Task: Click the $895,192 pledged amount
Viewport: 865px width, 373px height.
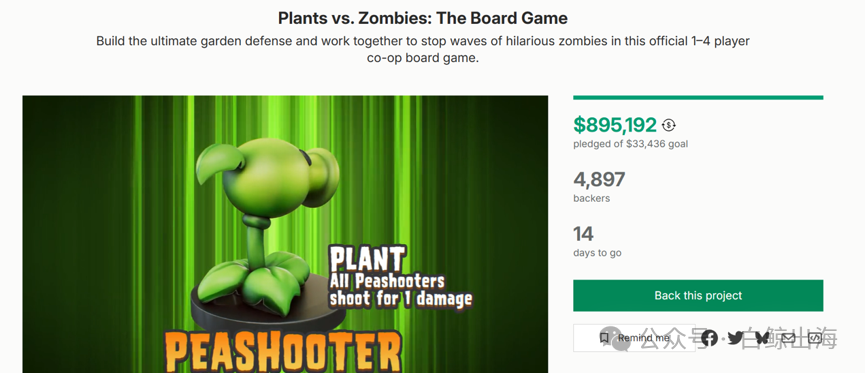Action: click(615, 125)
